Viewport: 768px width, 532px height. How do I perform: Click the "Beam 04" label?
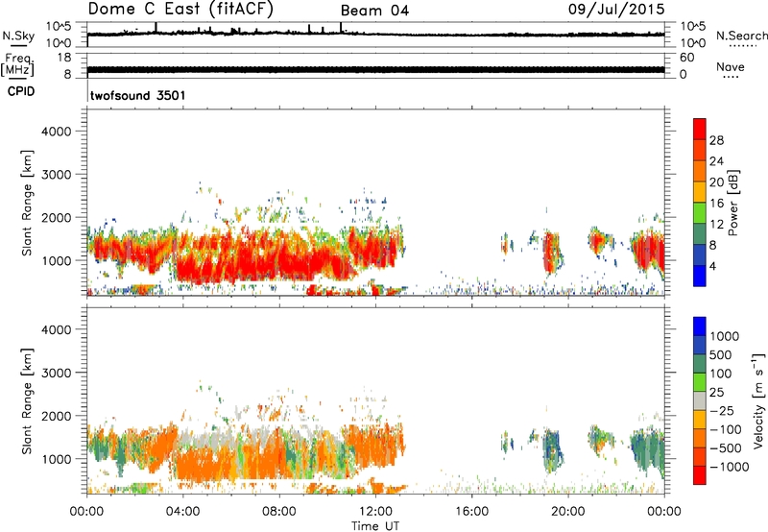coord(374,11)
